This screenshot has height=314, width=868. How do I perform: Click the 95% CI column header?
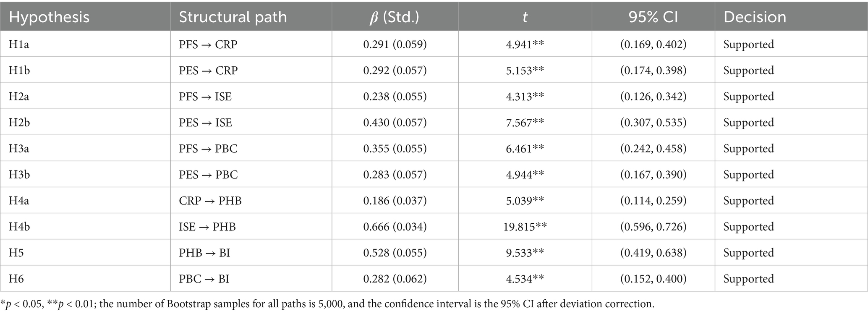coord(653,17)
